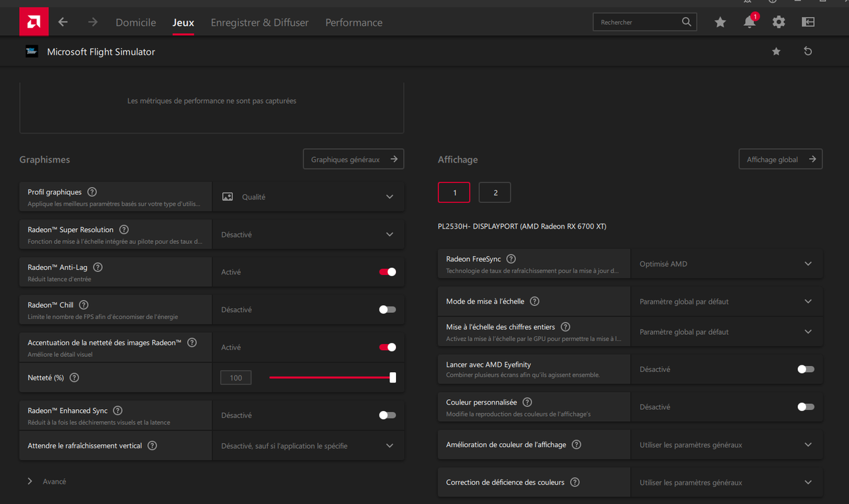Show help for Attendre le rafraîchissement vertical
Image resolution: width=849 pixels, height=504 pixels.
click(x=153, y=446)
